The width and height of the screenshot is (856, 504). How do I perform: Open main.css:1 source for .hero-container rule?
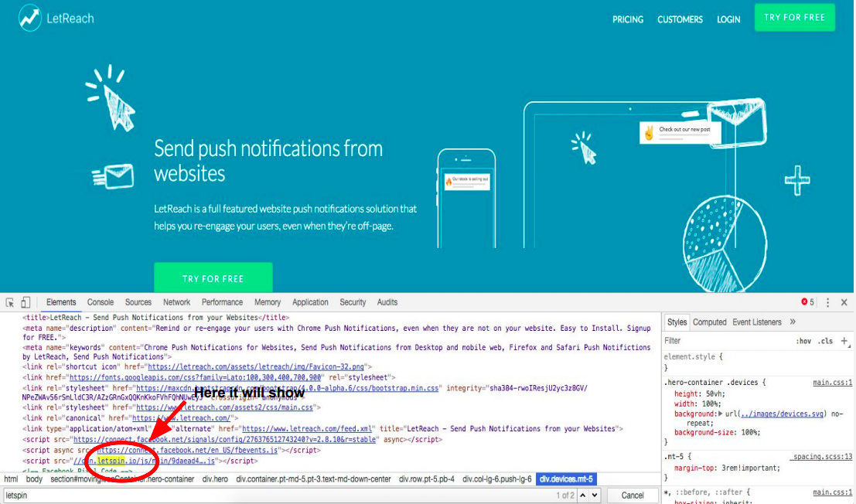(x=832, y=383)
